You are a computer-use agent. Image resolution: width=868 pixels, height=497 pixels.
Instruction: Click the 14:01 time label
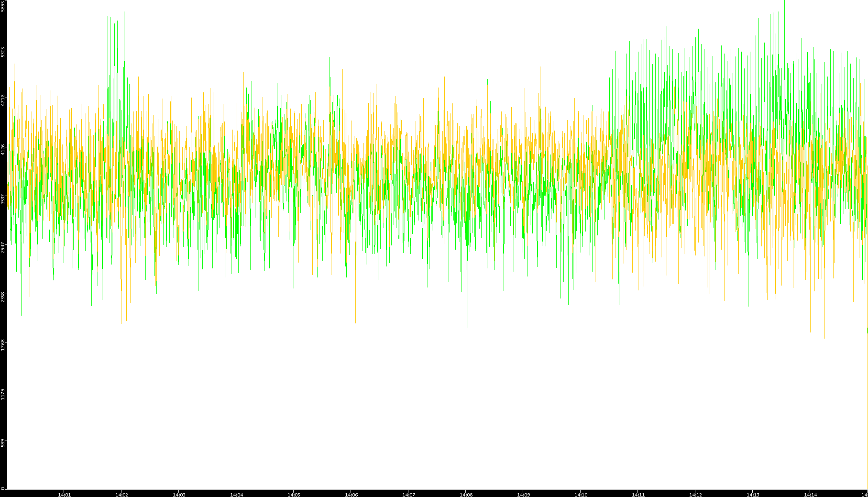pos(64,495)
